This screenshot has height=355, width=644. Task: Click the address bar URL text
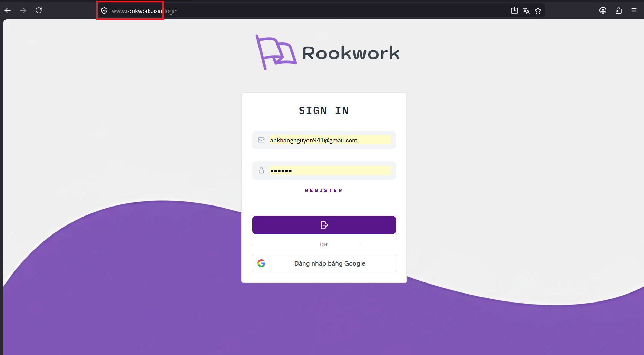145,11
